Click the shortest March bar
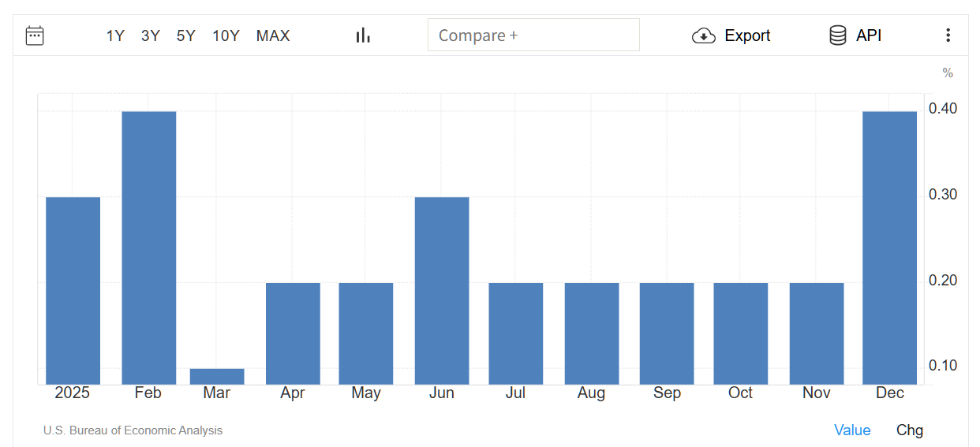The height and width of the screenshot is (447, 980). [217, 377]
